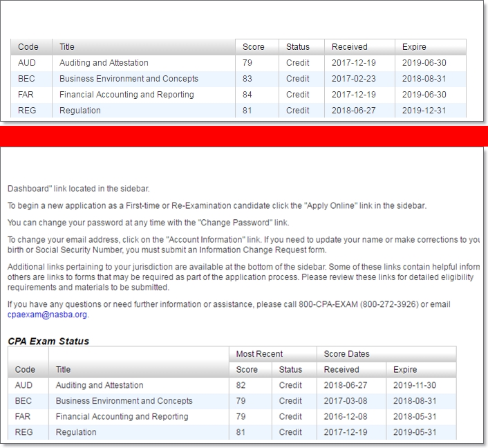Click the score 83 for Business Environment and Concepts
The height and width of the screenshot is (448, 488).
click(247, 79)
